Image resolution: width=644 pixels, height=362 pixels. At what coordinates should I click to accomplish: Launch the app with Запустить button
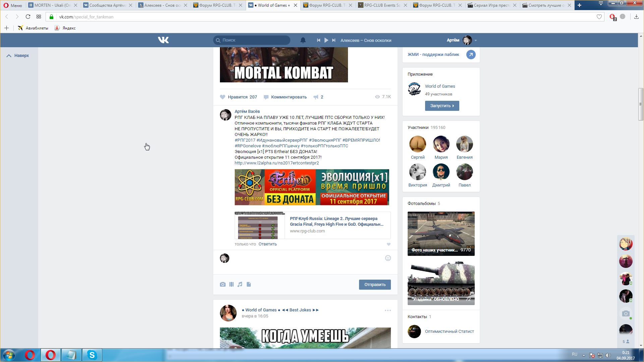pyautogui.click(x=442, y=106)
